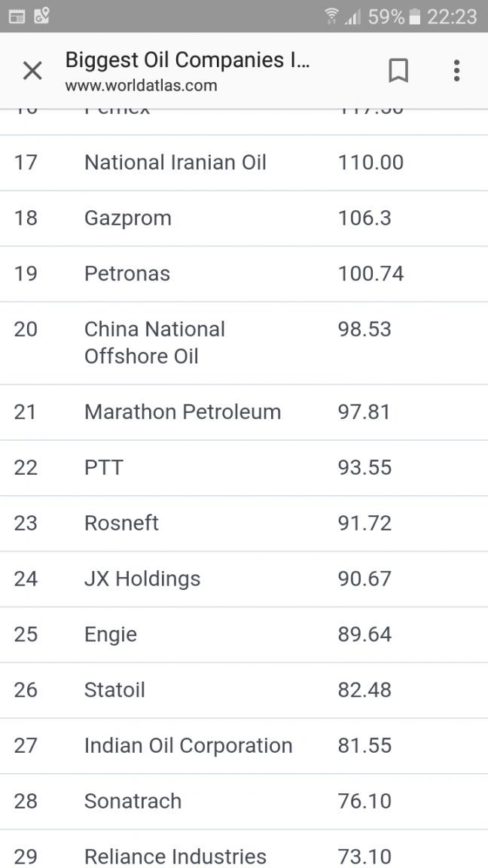Tap the page title Biggest Oil Companies

[x=188, y=60]
